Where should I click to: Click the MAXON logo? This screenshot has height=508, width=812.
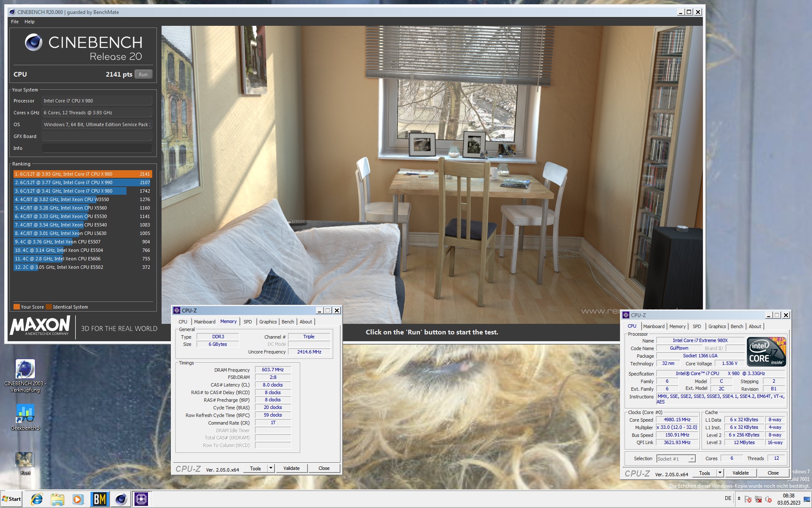tap(40, 326)
